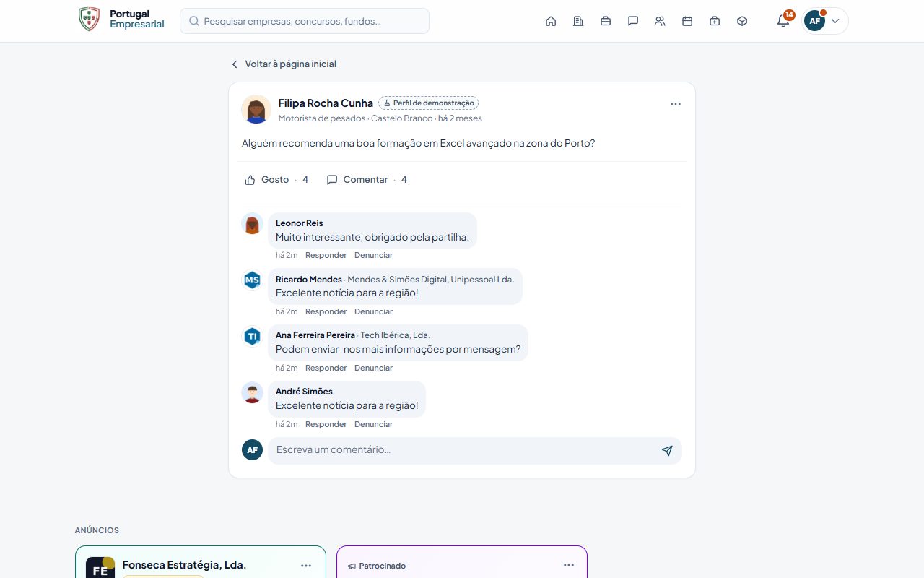
Task: Go back via Voltar à página inicial
Action: click(x=284, y=64)
